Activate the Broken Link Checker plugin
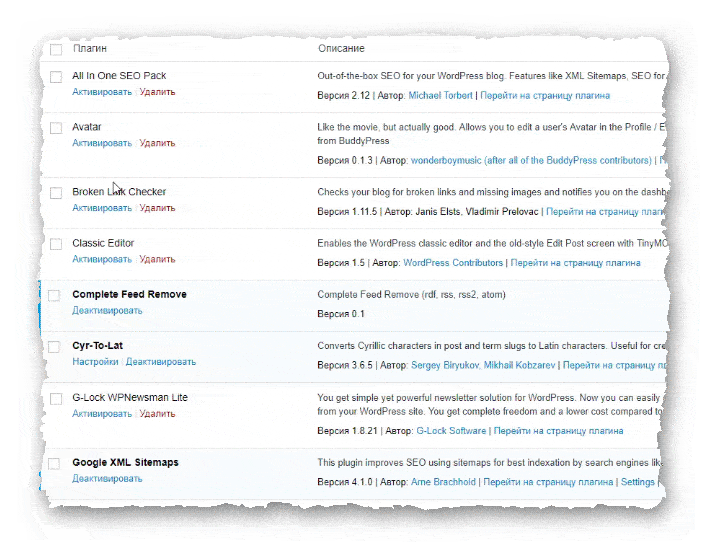 pyautogui.click(x=102, y=208)
